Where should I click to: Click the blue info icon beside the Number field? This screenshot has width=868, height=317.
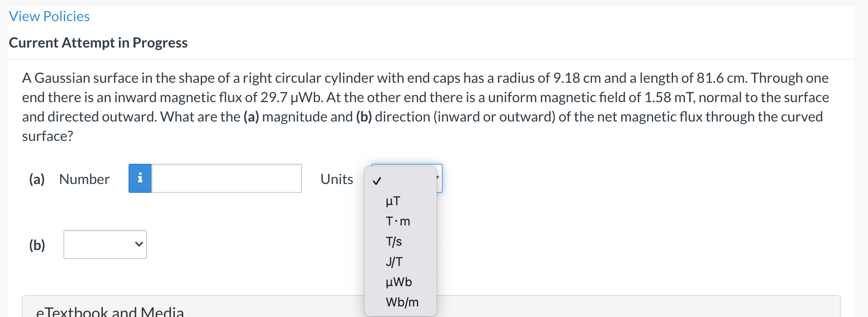pos(140,179)
